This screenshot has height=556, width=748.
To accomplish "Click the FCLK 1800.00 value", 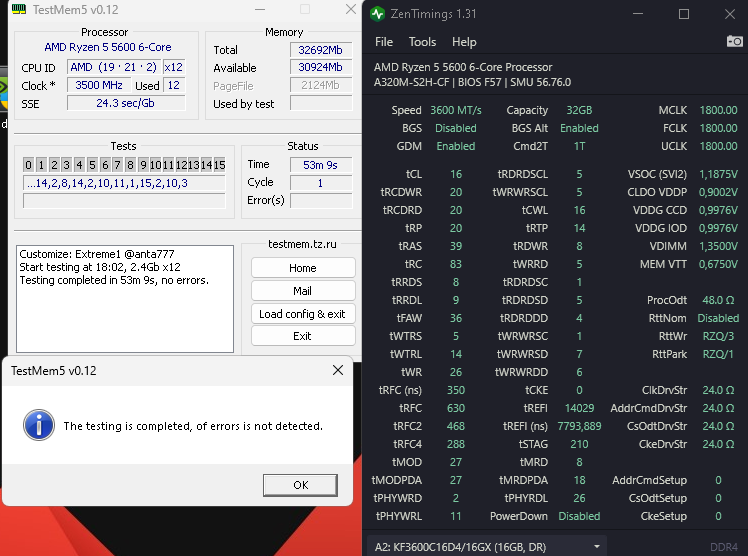I will [718, 128].
